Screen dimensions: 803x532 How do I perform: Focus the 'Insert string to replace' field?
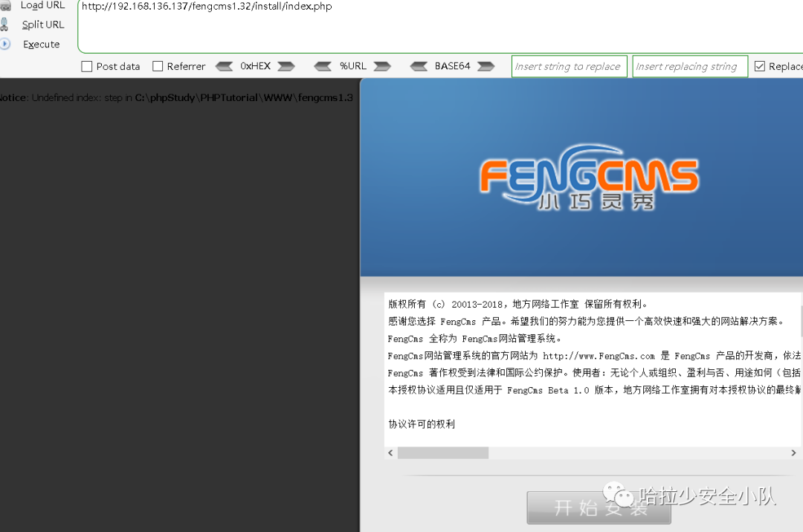click(570, 67)
